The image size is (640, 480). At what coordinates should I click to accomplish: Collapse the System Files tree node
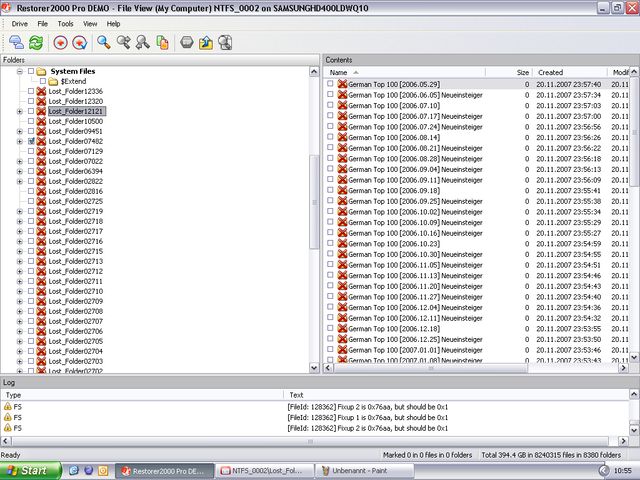[20, 71]
